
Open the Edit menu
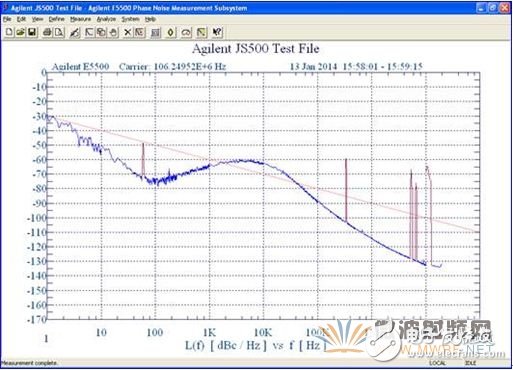pyautogui.click(x=21, y=19)
